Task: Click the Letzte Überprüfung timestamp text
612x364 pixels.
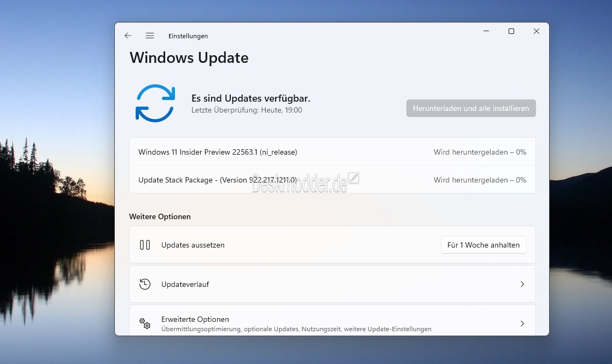Action: pos(247,110)
